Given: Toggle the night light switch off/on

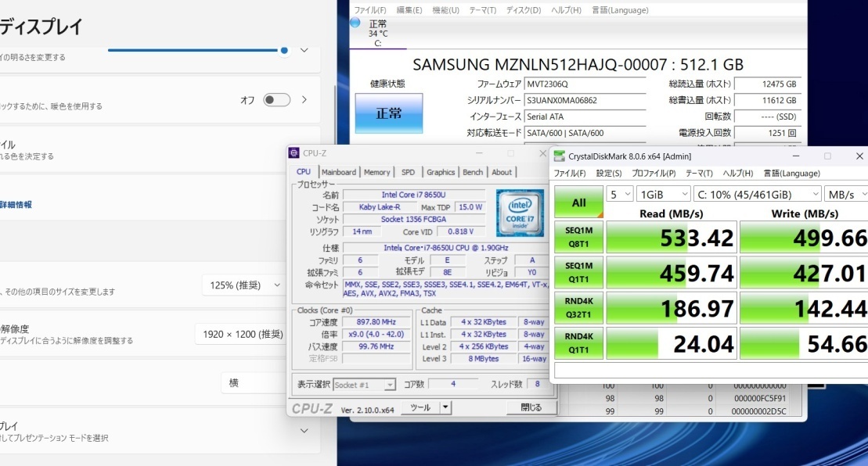Looking at the screenshot, I should (x=277, y=100).
